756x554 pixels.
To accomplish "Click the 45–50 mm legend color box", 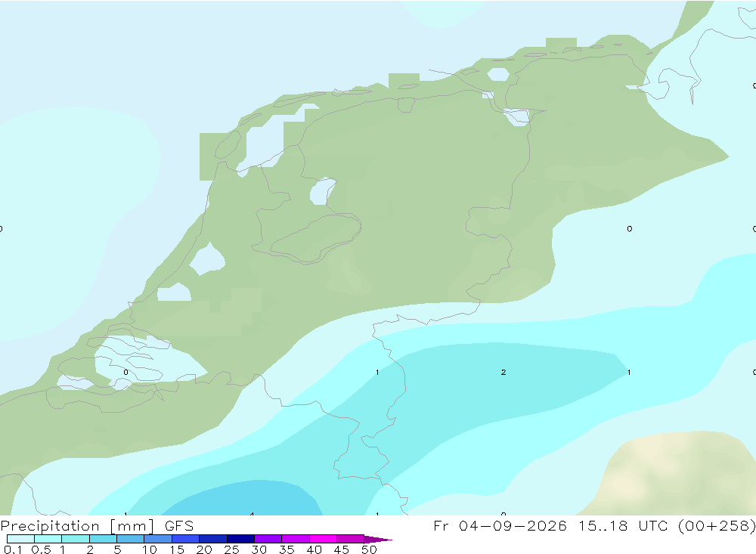I will tap(351, 539).
